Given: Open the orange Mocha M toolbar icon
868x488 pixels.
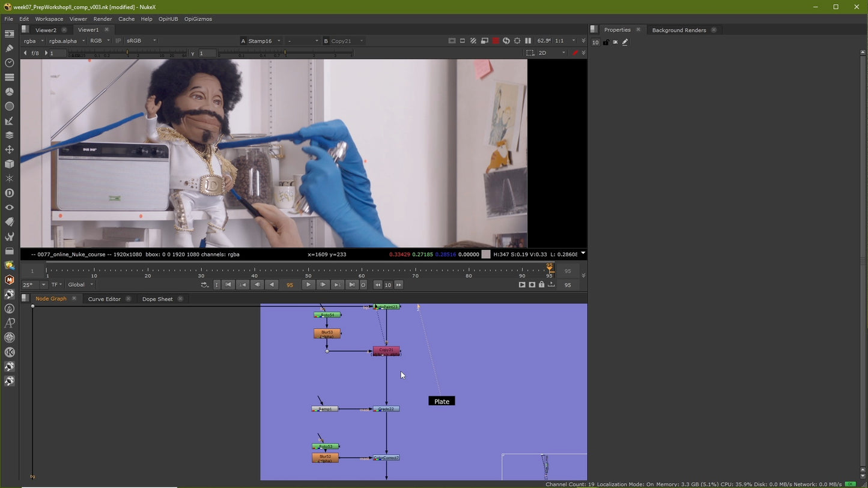Looking at the screenshot, I should [9, 280].
